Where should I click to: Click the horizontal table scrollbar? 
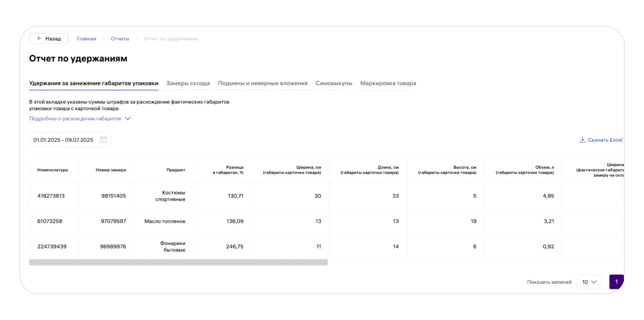click(178, 263)
